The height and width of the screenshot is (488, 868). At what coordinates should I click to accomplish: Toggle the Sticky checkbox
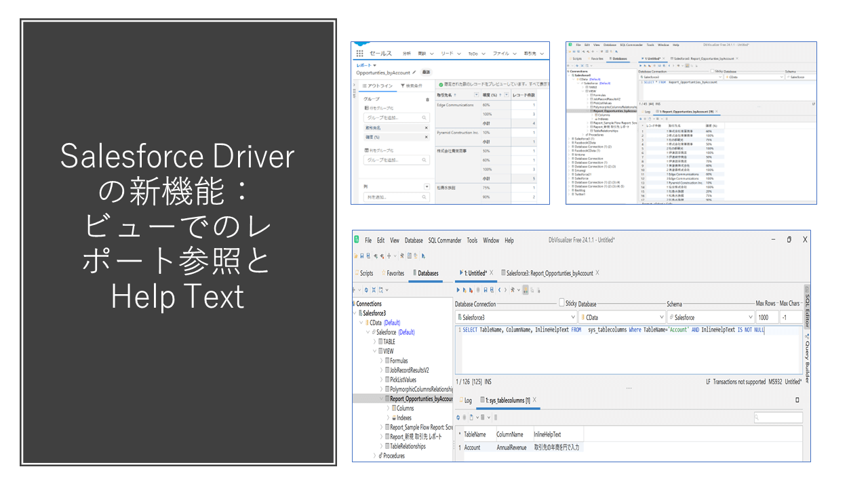click(x=561, y=303)
